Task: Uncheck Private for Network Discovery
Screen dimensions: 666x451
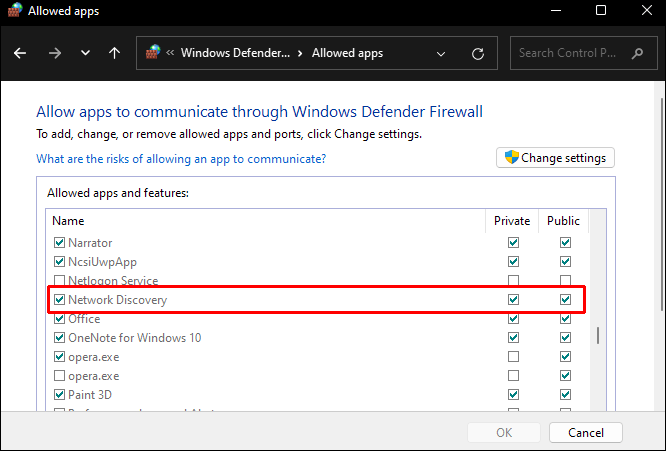Action: [x=513, y=300]
